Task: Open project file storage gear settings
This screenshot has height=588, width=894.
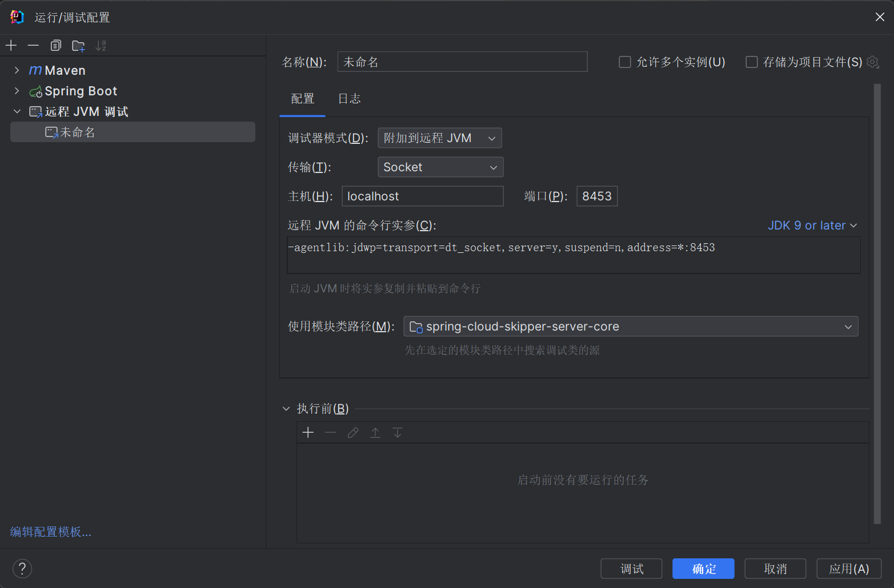Action: pos(872,62)
